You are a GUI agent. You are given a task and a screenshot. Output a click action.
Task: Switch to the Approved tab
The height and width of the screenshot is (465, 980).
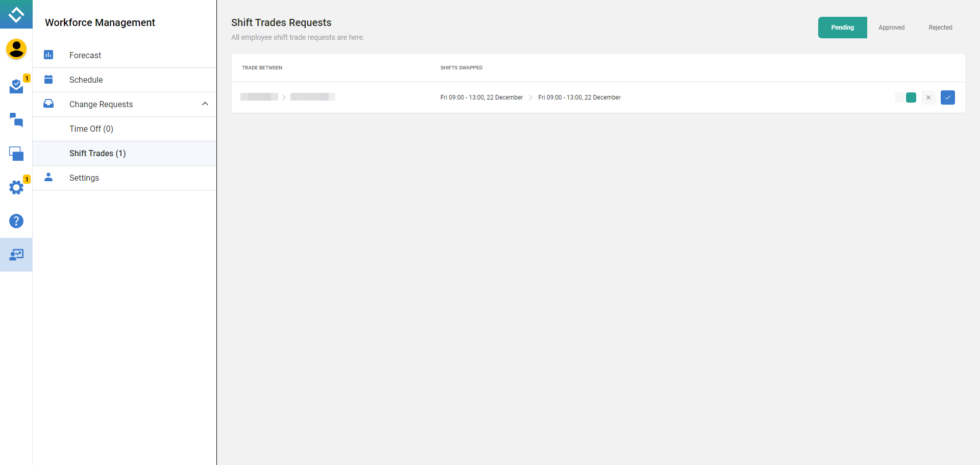click(891, 28)
